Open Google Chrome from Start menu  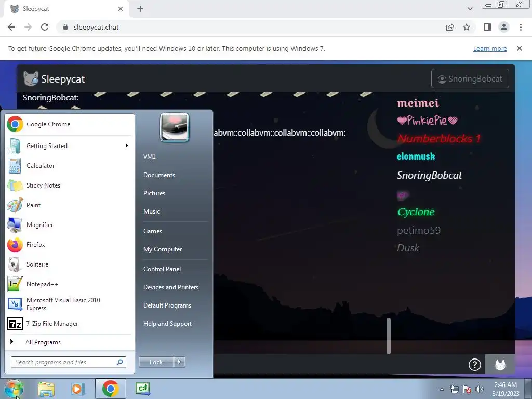point(70,124)
